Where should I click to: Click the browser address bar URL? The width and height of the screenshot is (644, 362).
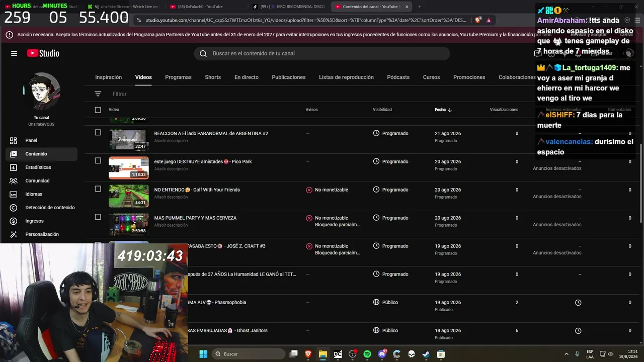306,20
